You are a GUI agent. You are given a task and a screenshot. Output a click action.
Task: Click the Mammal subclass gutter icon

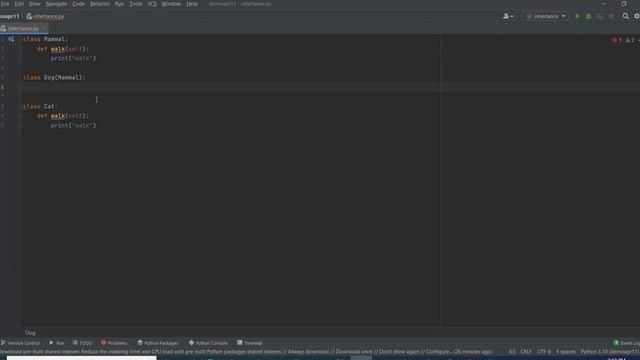tap(11, 39)
